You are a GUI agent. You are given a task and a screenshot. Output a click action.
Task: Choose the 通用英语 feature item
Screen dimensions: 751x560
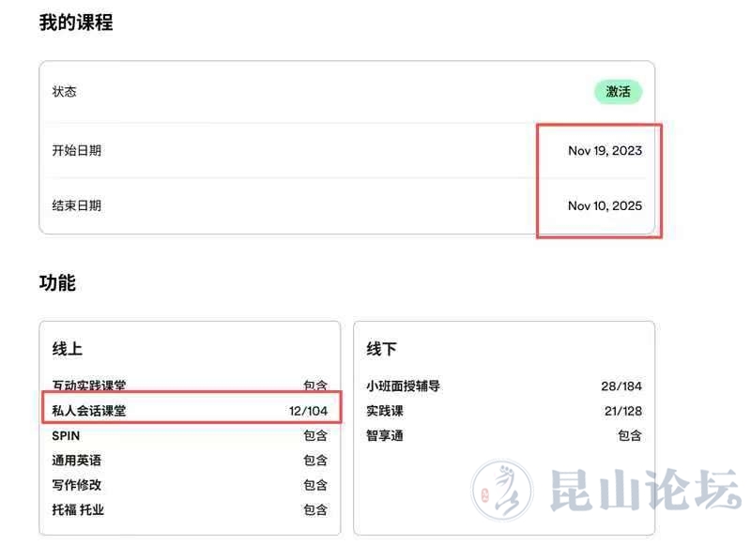click(77, 461)
